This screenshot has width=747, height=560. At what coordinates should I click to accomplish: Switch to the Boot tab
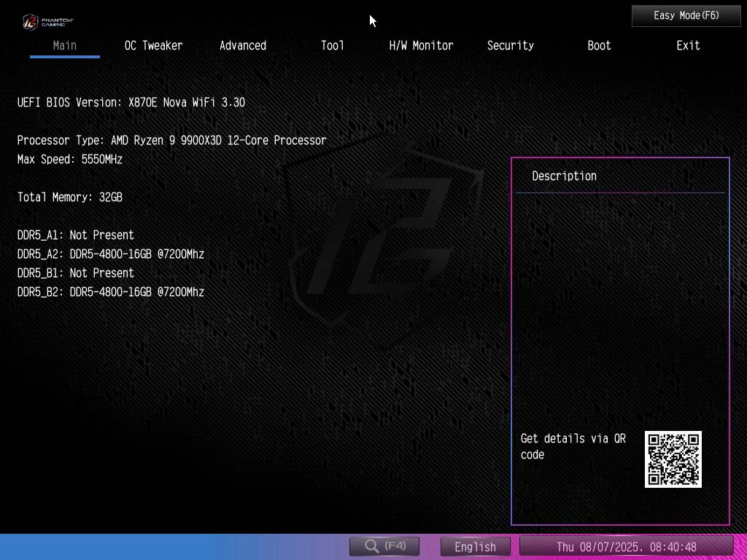coord(599,45)
